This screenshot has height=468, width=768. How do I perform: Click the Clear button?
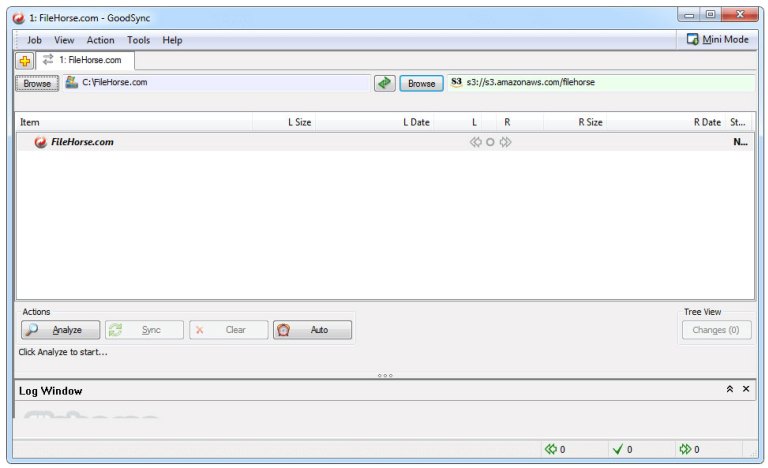tap(229, 330)
